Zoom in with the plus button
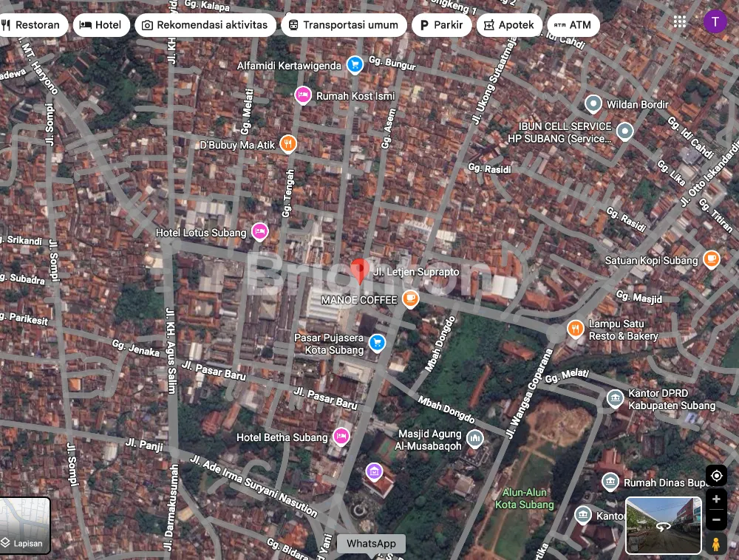This screenshot has height=560, width=739. (715, 499)
